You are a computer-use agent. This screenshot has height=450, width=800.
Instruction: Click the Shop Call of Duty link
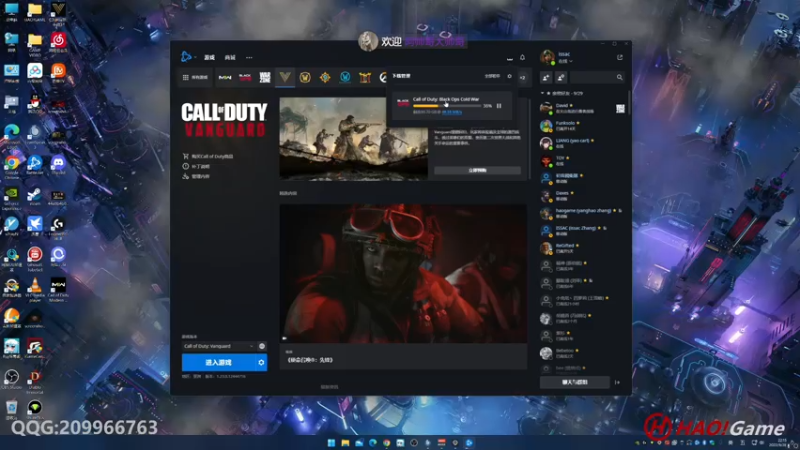pos(208,156)
